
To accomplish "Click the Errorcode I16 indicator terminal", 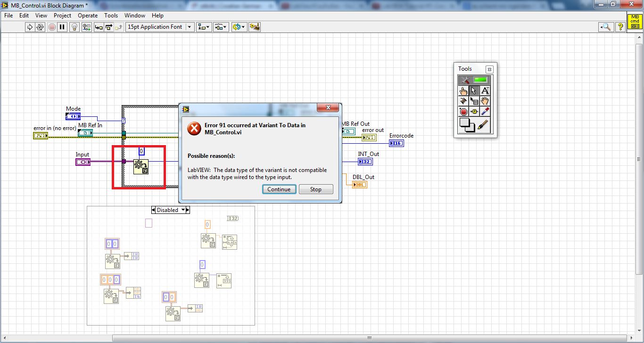I will coord(396,143).
